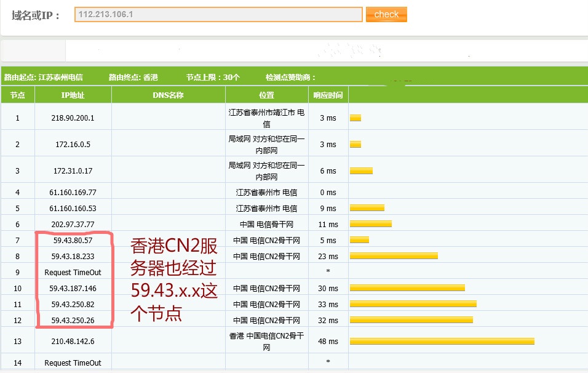This screenshot has width=588, height=373.
Task: Click the 香港 中国电信CN2骨干网 location cell
Action: [266, 342]
